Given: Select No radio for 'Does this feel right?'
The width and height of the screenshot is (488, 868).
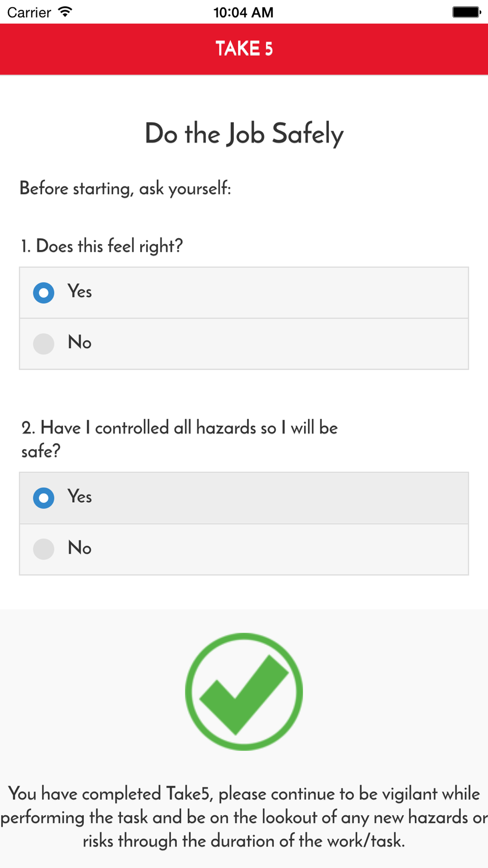Looking at the screenshot, I should coord(43,344).
